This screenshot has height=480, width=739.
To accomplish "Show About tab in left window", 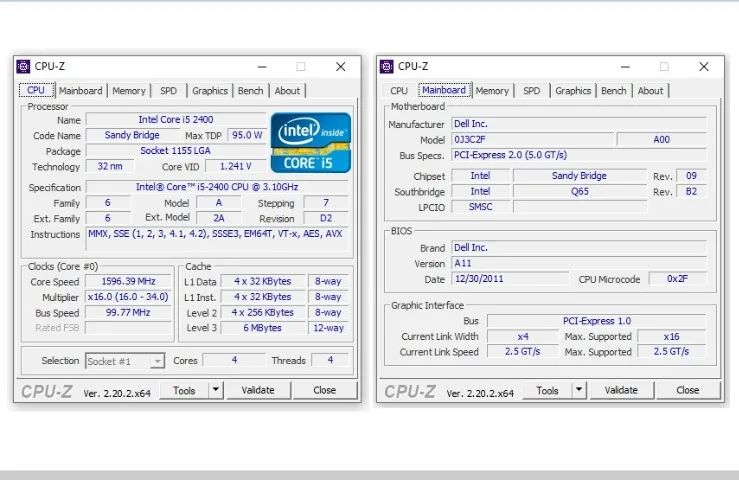I will point(287,91).
